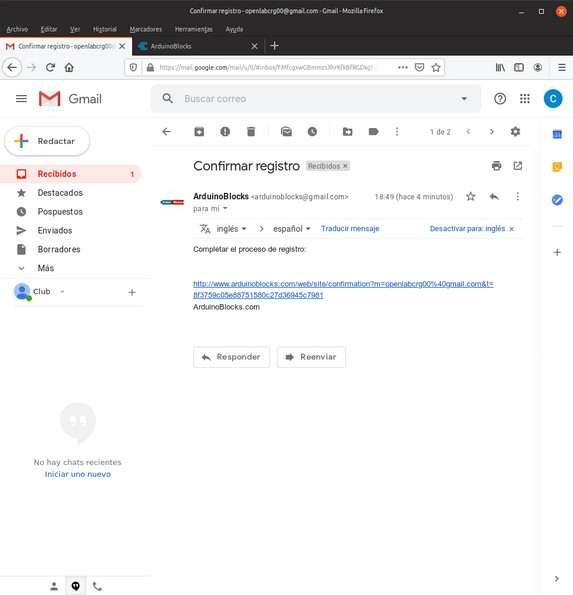Open the email in a new window
Screen dimensions: 573x595
[x=518, y=166]
